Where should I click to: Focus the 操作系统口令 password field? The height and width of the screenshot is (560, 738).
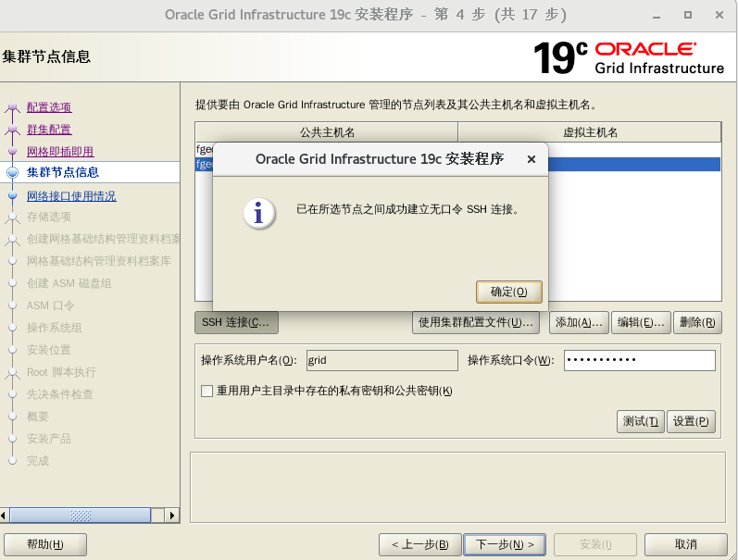pos(640,360)
